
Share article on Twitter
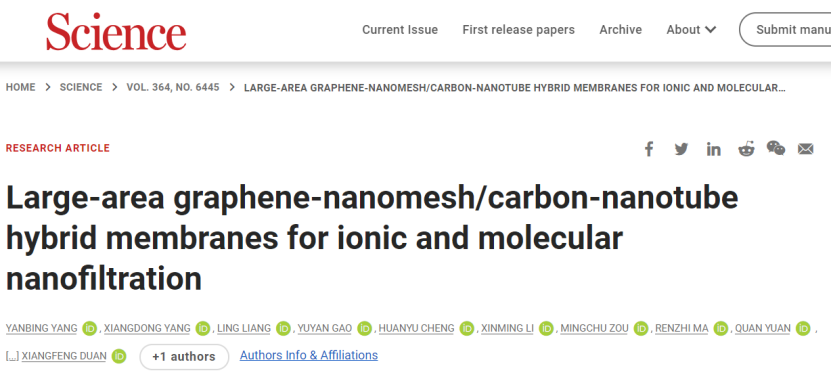pyautogui.click(x=681, y=150)
